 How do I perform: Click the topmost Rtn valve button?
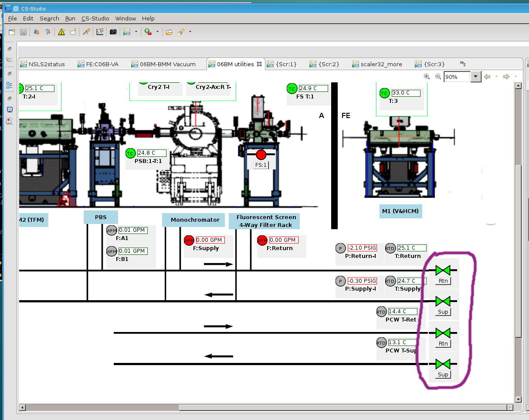coord(443,281)
